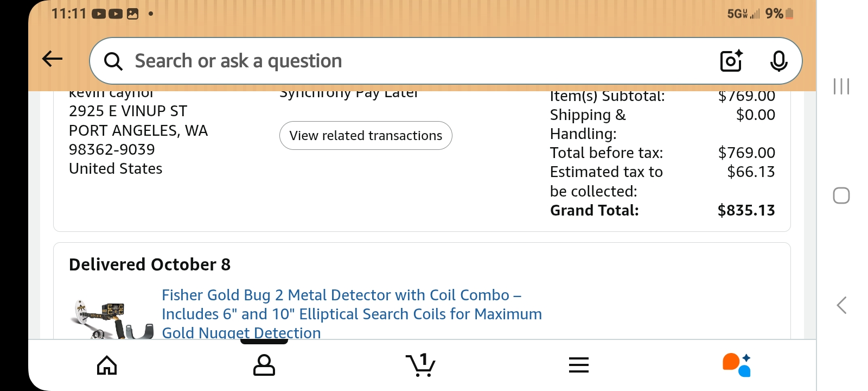
Task: Open the hamburger menu tab
Action: pos(579,365)
